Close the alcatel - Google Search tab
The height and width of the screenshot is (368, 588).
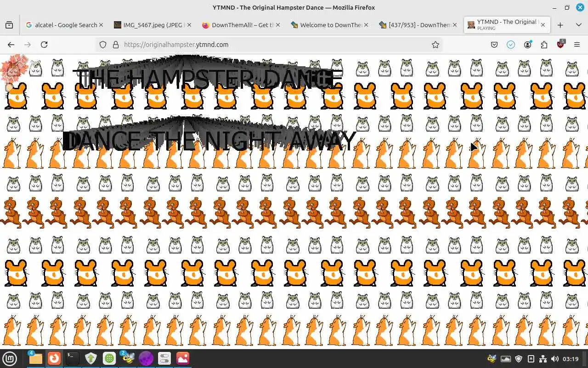tap(101, 25)
